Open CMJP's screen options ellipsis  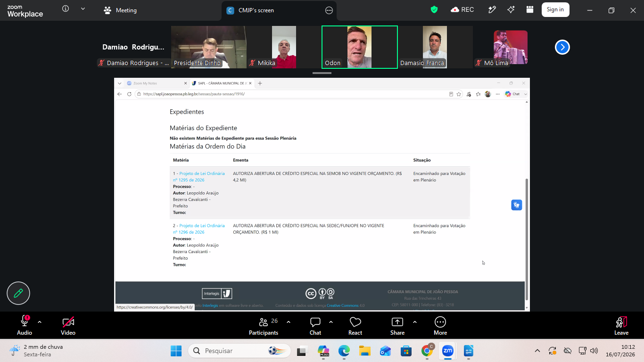329,10
